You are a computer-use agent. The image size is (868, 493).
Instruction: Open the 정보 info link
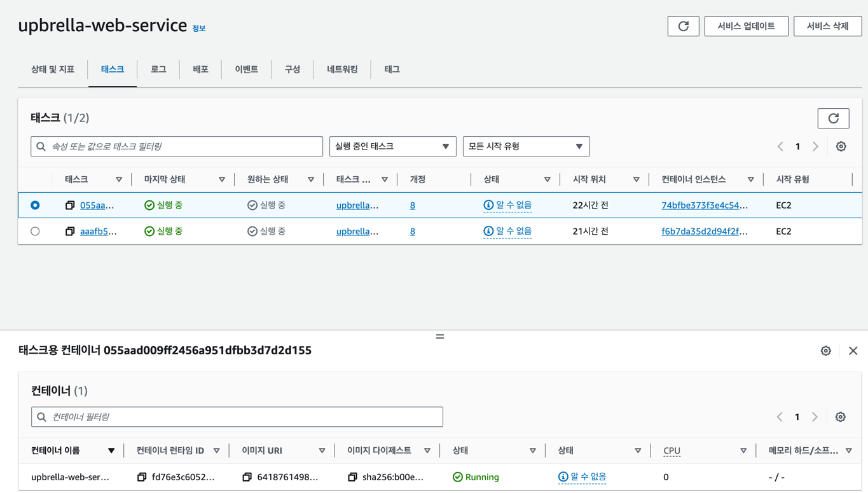[199, 29]
